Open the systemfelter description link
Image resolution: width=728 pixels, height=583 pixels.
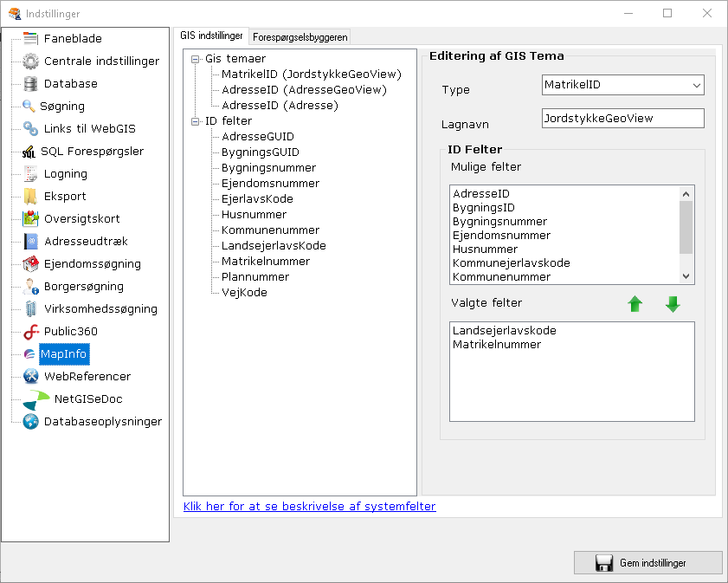click(308, 507)
